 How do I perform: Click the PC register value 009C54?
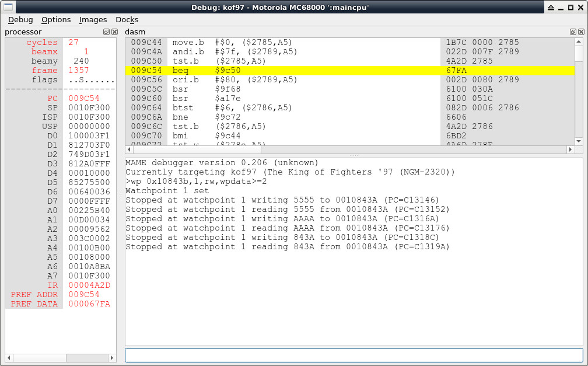(83, 98)
